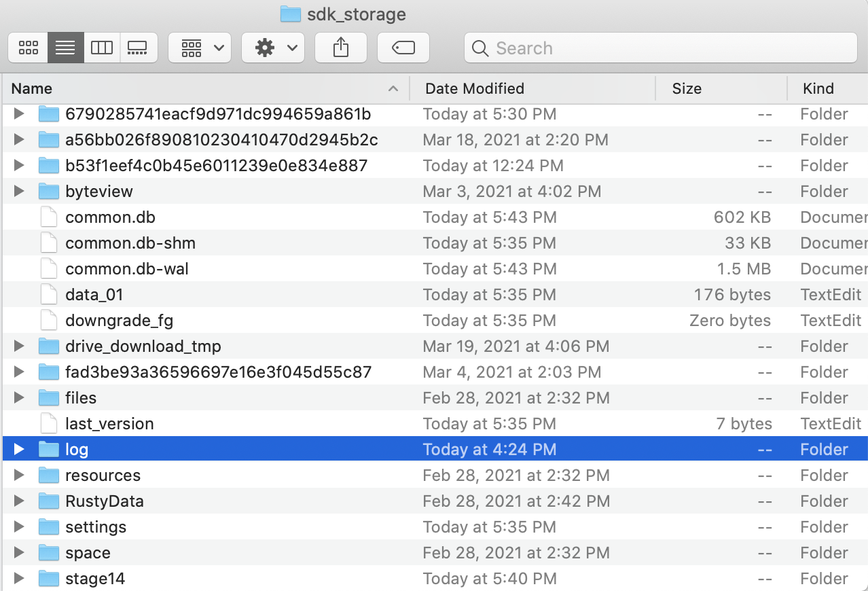Sort by Name column header

pyautogui.click(x=204, y=88)
